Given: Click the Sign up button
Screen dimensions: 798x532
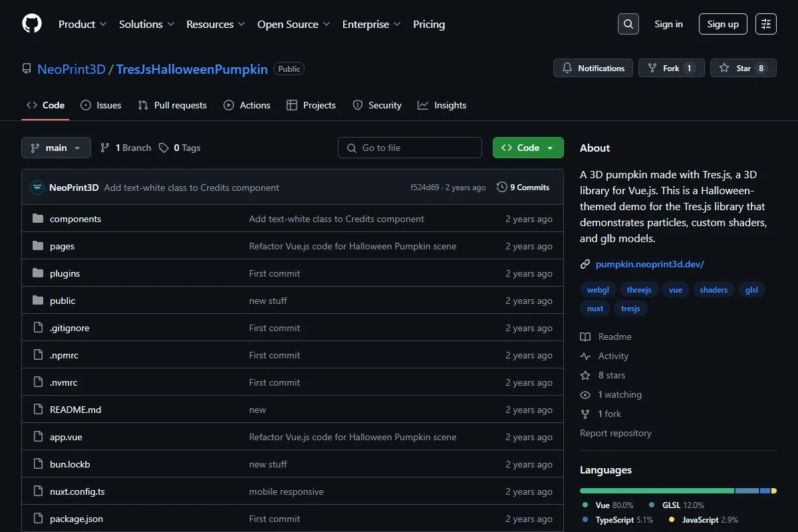Looking at the screenshot, I should [723, 24].
